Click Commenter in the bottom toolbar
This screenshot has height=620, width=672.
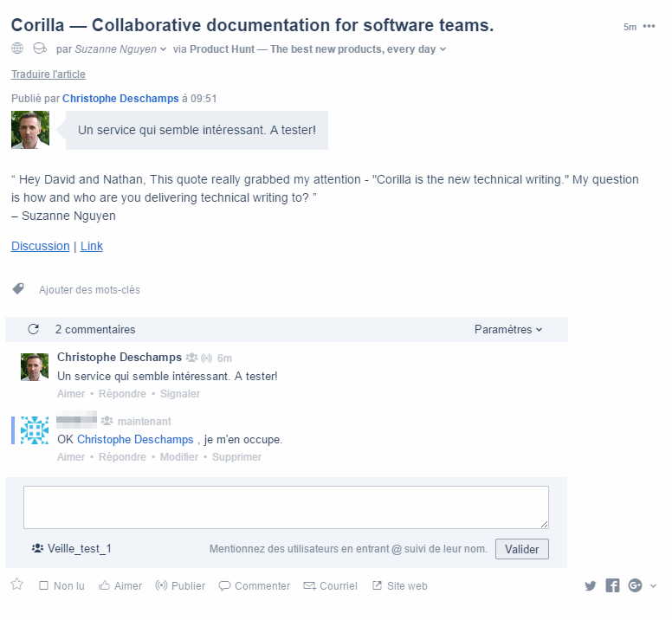(x=255, y=586)
